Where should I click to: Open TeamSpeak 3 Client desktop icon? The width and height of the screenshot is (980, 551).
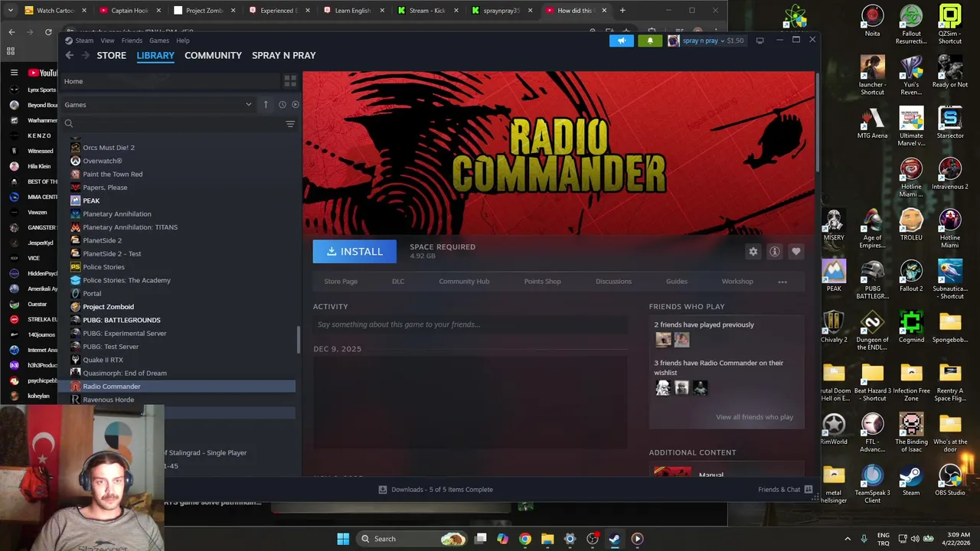[x=872, y=484]
